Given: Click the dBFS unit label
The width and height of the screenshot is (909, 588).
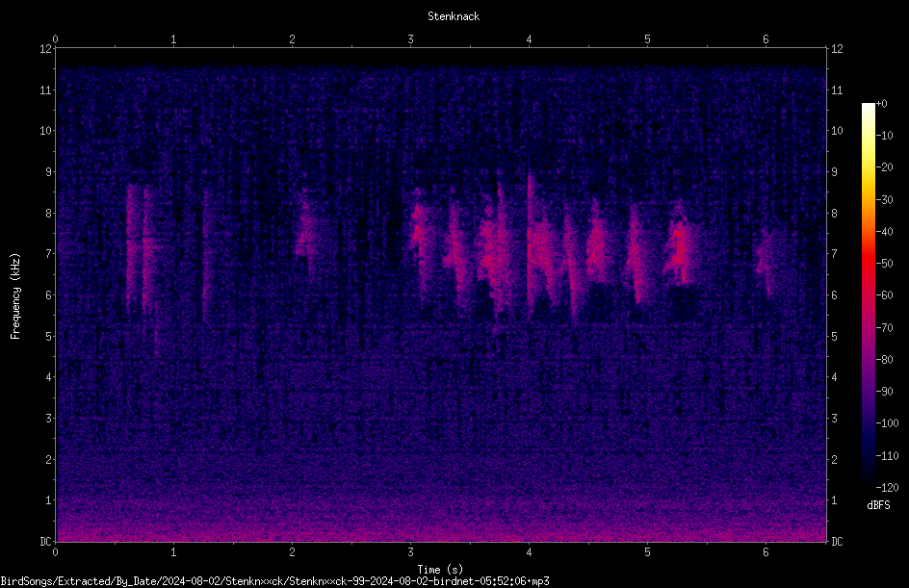Looking at the screenshot, I should point(878,505).
